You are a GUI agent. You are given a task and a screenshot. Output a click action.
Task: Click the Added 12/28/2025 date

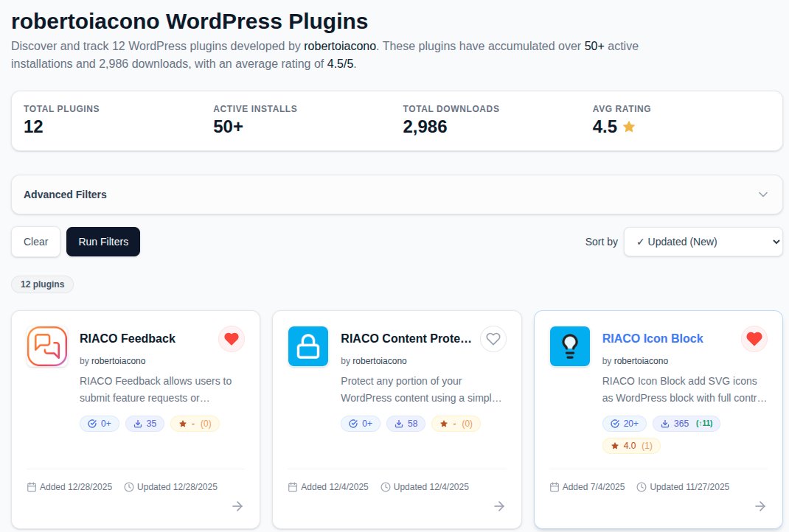[x=69, y=487]
